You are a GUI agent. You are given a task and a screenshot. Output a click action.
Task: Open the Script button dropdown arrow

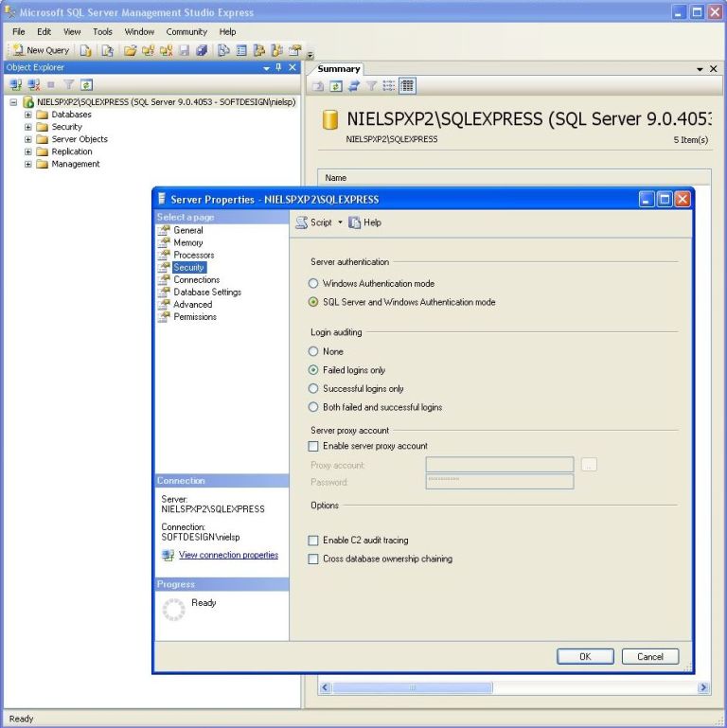click(x=340, y=222)
